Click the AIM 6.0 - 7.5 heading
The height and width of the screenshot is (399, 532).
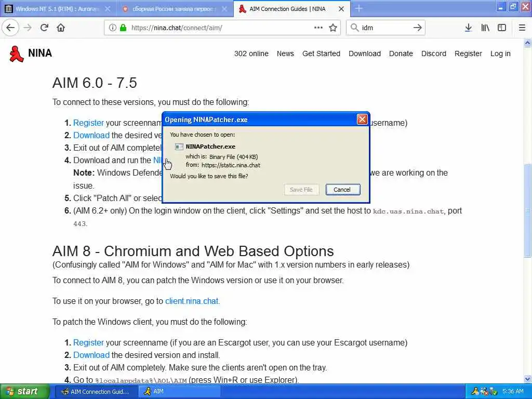click(x=95, y=83)
